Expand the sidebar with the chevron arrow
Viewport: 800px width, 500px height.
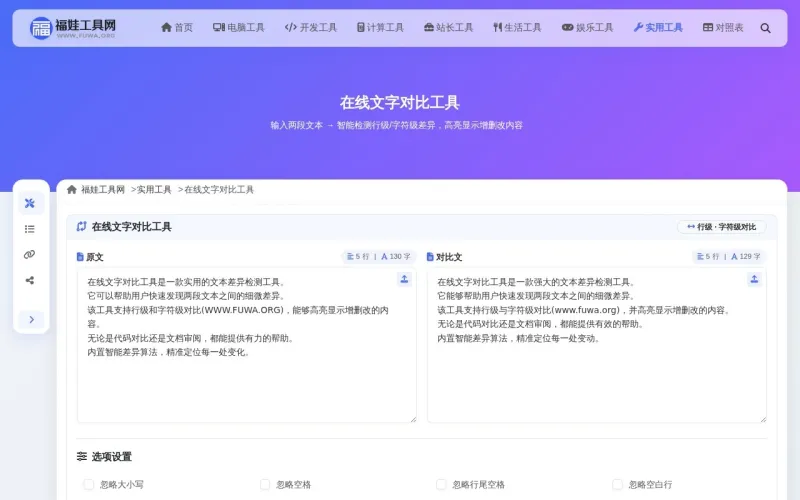[31, 319]
